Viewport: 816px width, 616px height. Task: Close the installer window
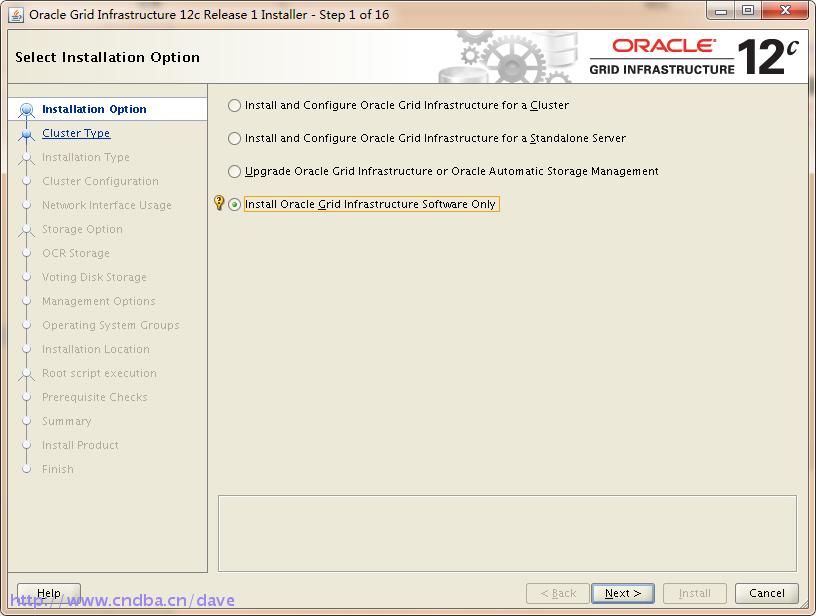click(x=785, y=11)
